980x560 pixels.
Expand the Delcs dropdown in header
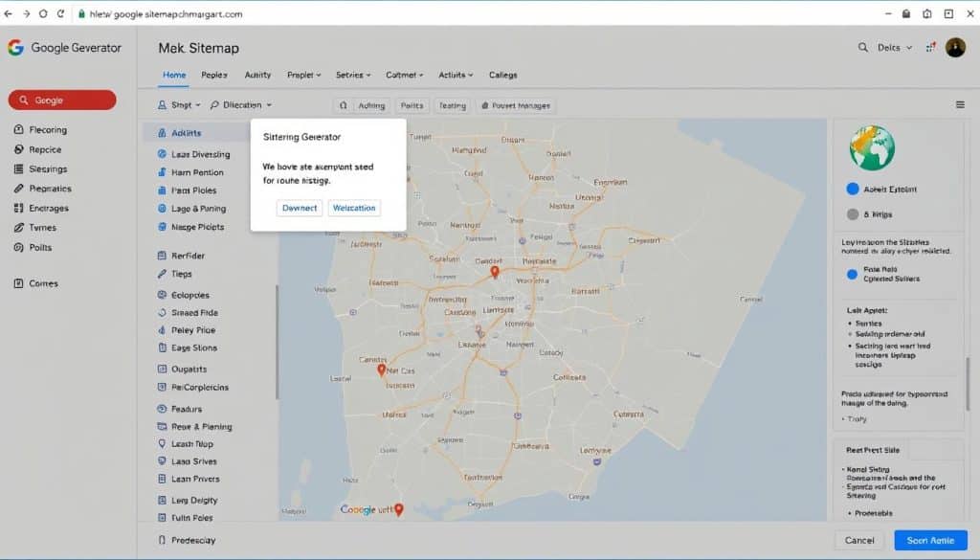(x=895, y=48)
